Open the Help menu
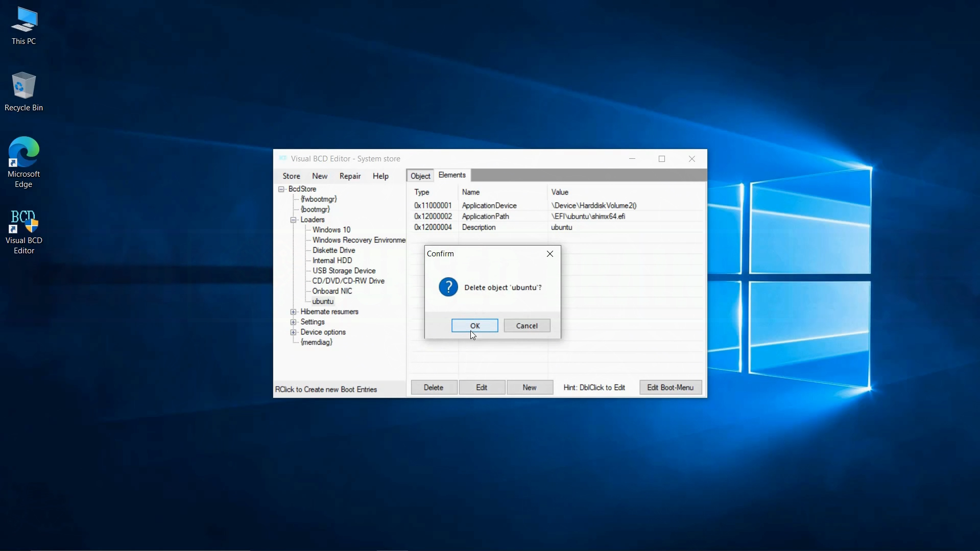Viewport: 980px width, 551px height. [x=380, y=176]
